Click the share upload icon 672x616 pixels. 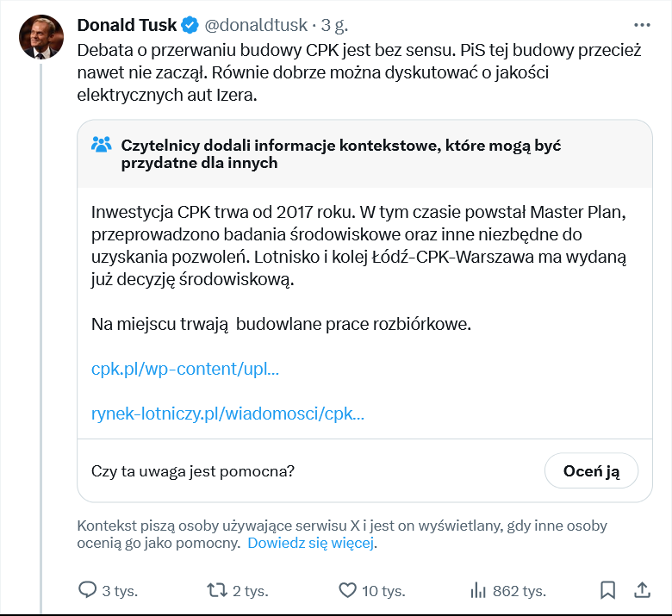pos(642,590)
